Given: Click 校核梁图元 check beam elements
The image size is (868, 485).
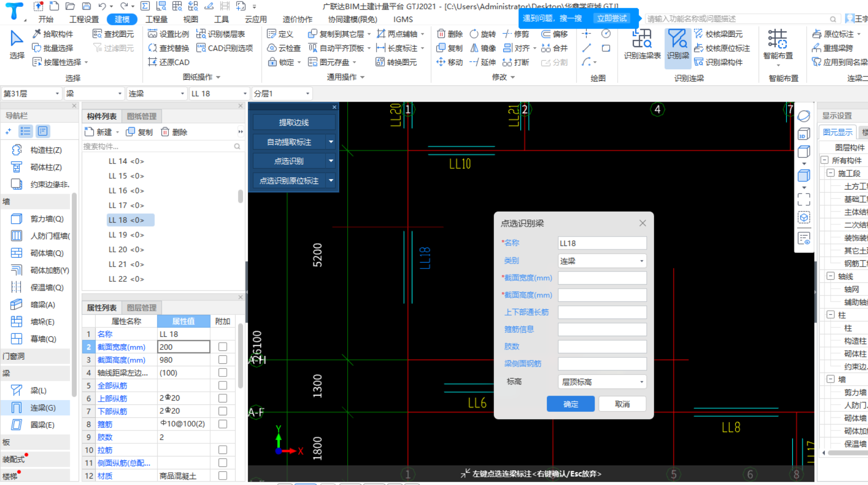Looking at the screenshot, I should click(718, 34).
